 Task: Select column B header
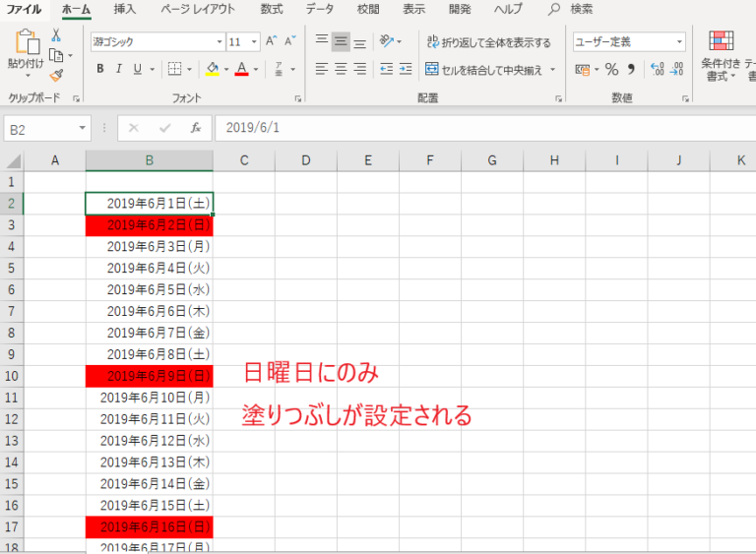(x=150, y=160)
